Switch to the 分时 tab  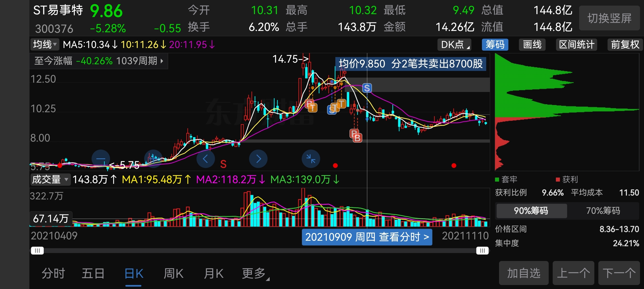tap(53, 274)
